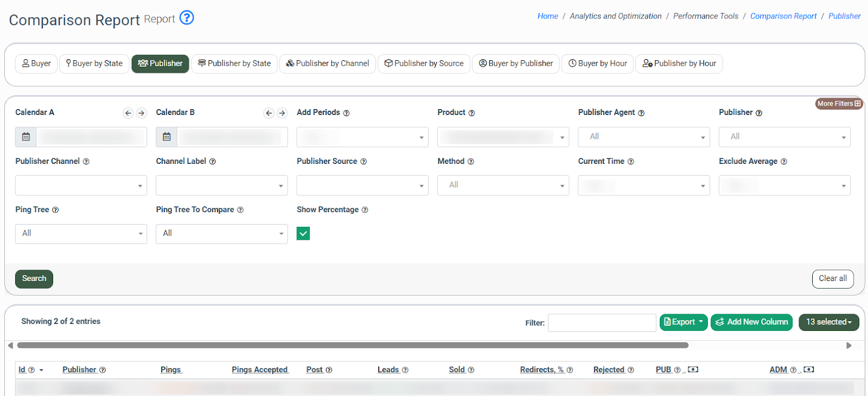868x396 pixels.
Task: Click the help icon next to Product
Action: tap(471, 113)
